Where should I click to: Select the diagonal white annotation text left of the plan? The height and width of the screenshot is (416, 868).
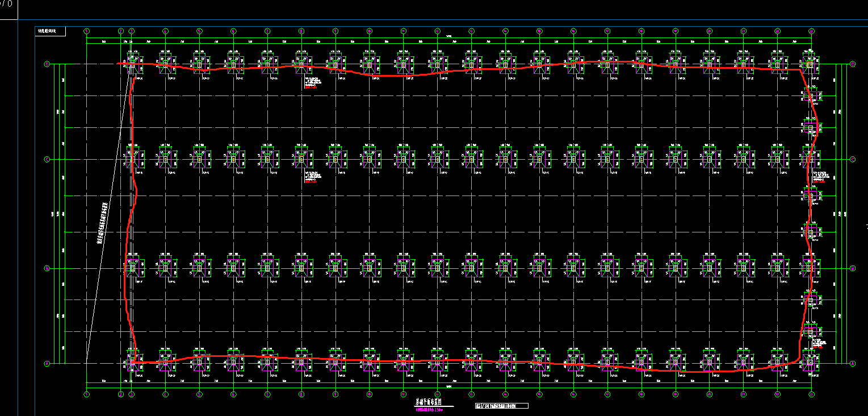[103, 223]
